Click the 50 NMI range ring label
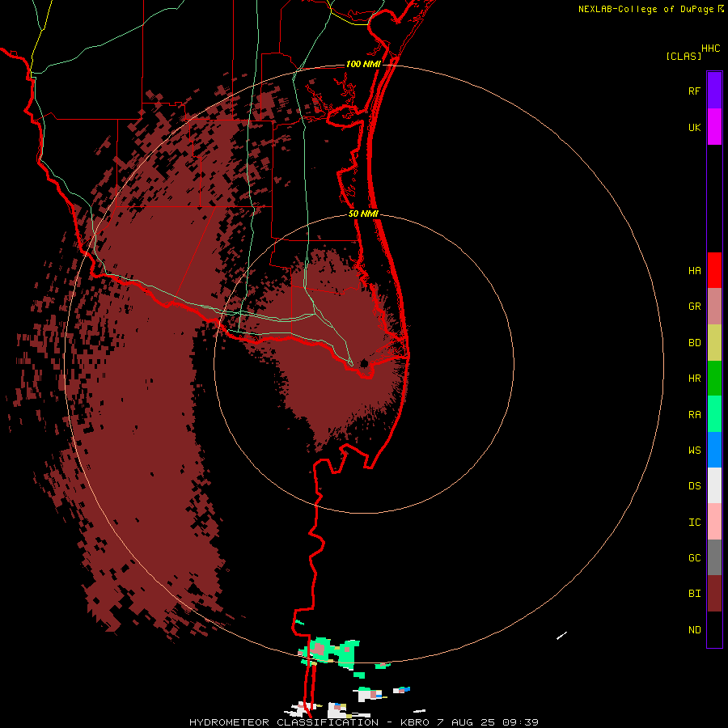728x728 pixels. tap(363, 214)
